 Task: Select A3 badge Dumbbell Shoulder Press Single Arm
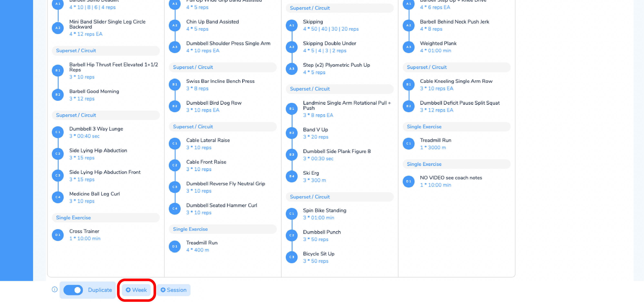(x=175, y=47)
